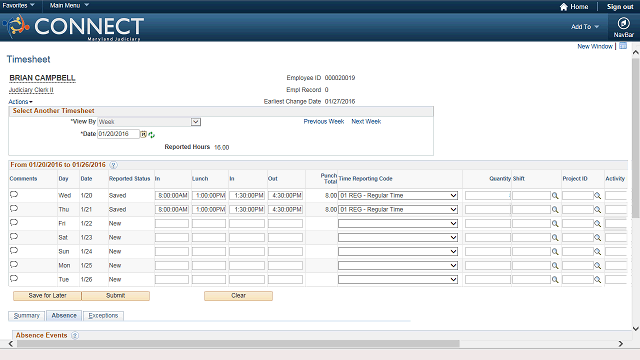Open the View By dropdown
Viewport: 640px width, 360px height.
[149, 122]
